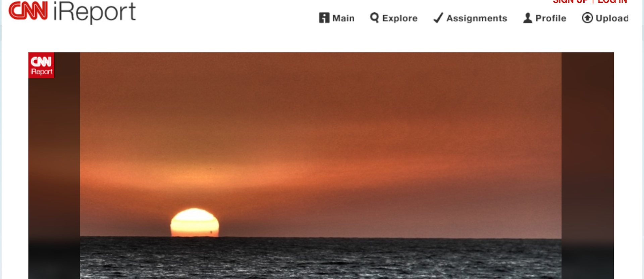
Task: Open the Profile page
Action: coord(551,18)
